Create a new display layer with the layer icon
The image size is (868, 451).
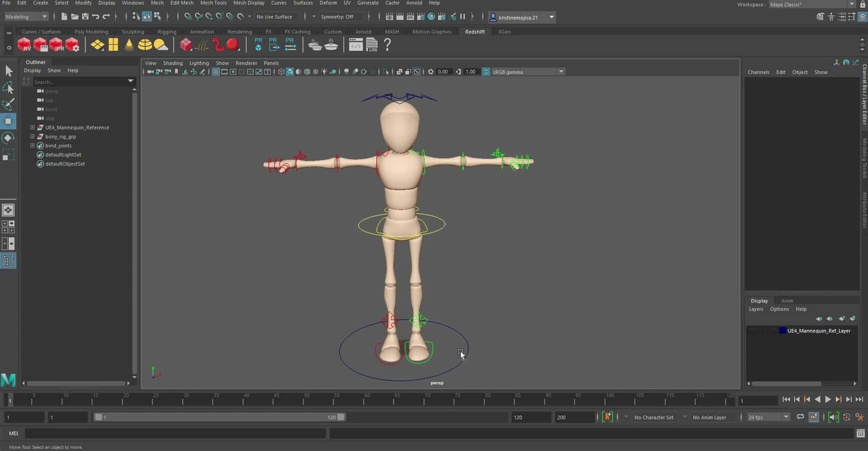pyautogui.click(x=842, y=319)
